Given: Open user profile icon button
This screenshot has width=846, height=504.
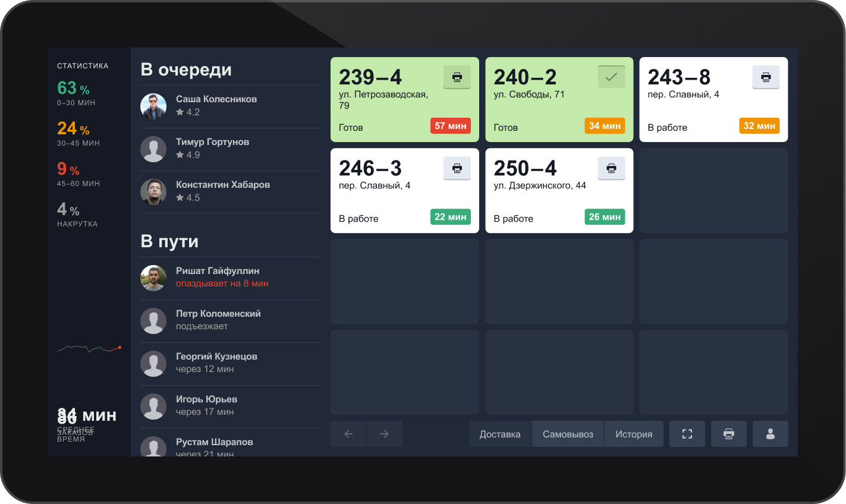Looking at the screenshot, I should coord(770,434).
